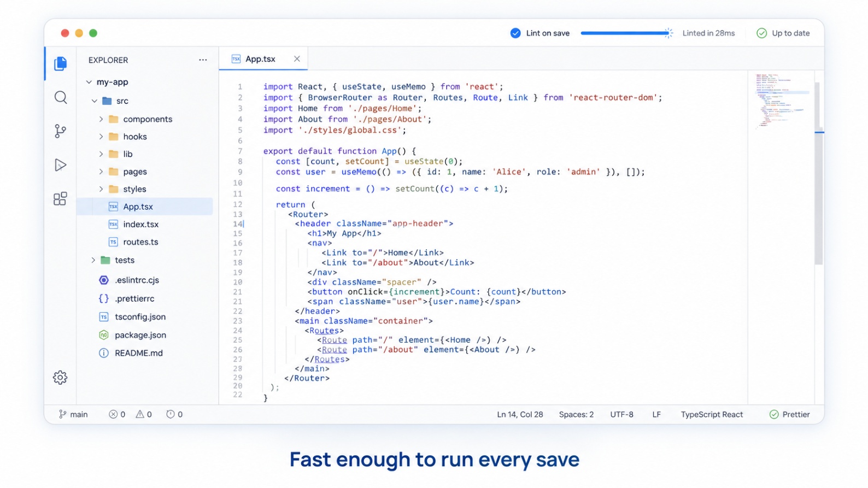
Task: Click the "Linted in 28ms" text
Action: [x=708, y=33]
